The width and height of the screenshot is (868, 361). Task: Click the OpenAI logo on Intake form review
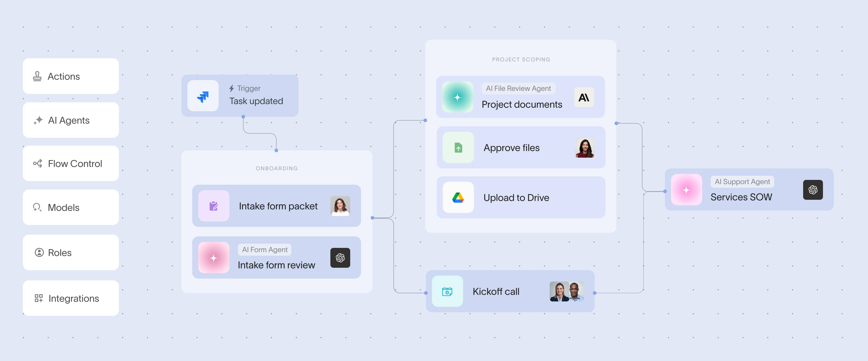click(340, 258)
